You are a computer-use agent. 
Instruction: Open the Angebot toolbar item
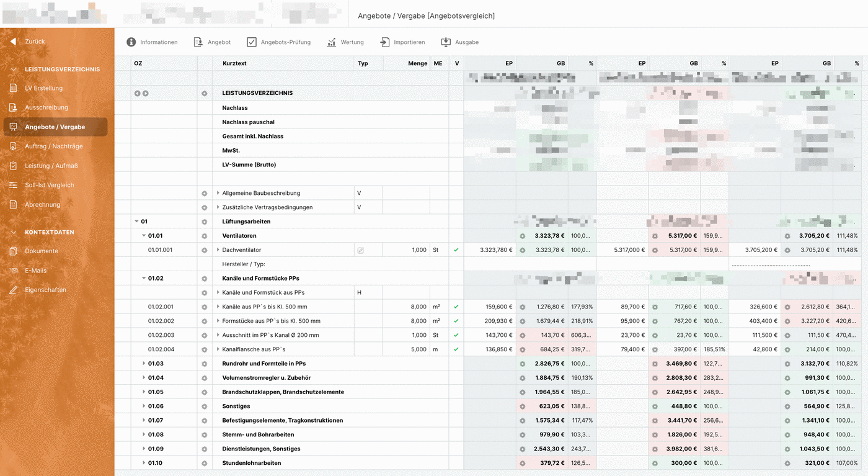tap(212, 42)
